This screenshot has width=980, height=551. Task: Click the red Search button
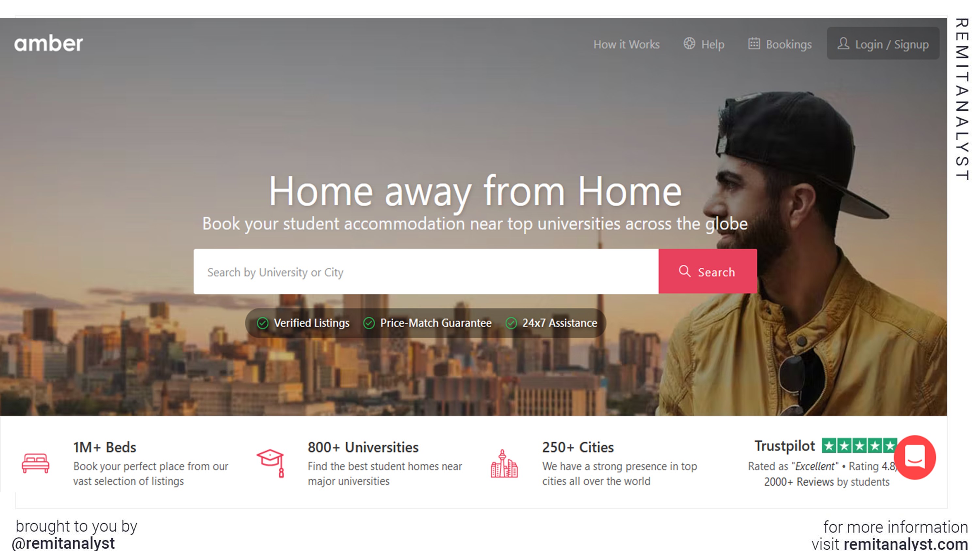[707, 272]
